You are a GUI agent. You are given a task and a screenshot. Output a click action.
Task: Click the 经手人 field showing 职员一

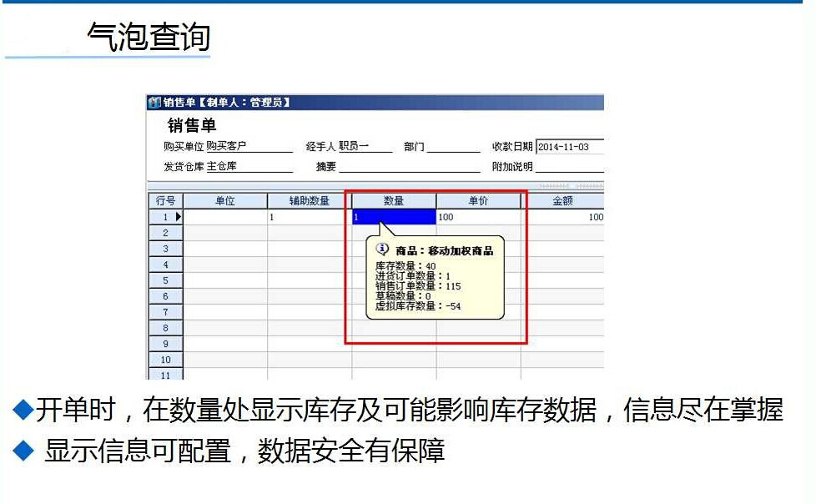point(365,147)
